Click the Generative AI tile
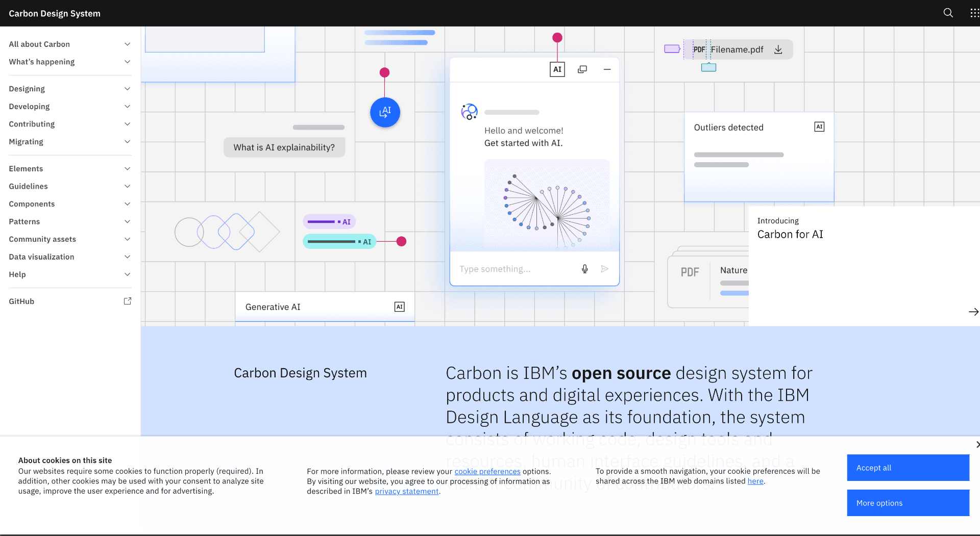The width and height of the screenshot is (980, 536). [325, 307]
